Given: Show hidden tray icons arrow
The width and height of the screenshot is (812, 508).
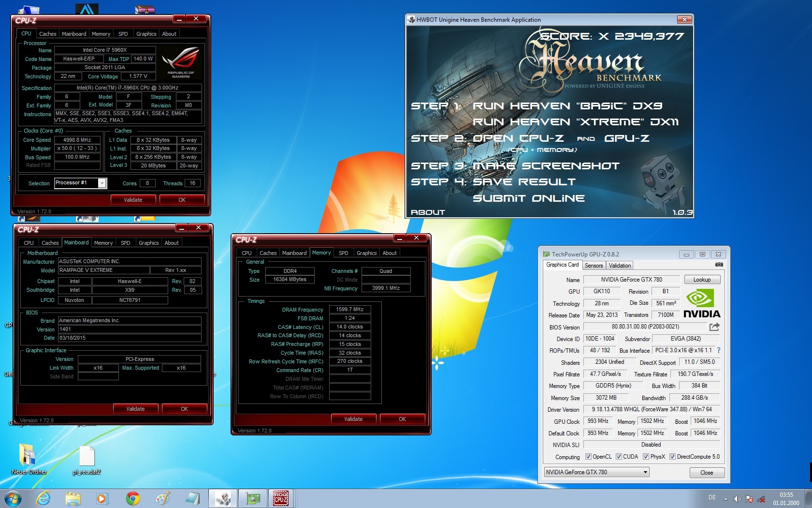Looking at the screenshot, I should [725, 499].
